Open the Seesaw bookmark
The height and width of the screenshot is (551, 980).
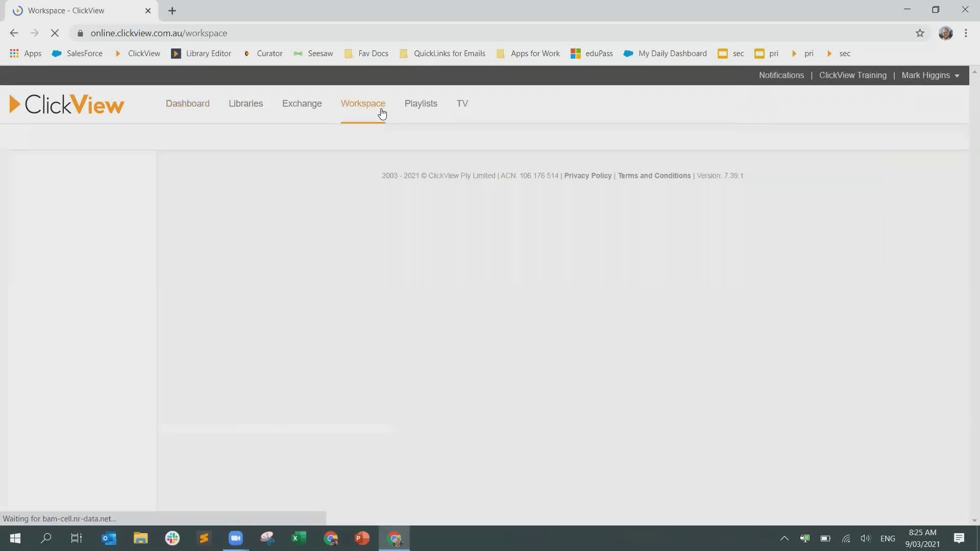(x=313, y=54)
